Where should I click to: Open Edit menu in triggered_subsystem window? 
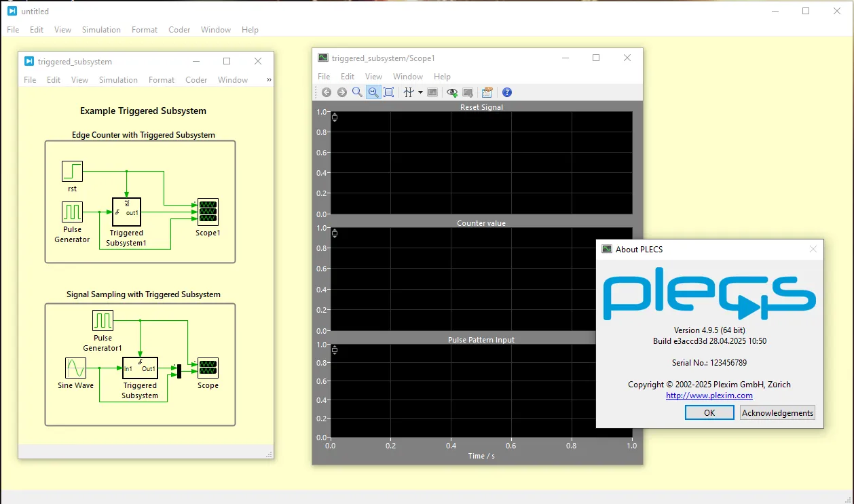pos(54,80)
